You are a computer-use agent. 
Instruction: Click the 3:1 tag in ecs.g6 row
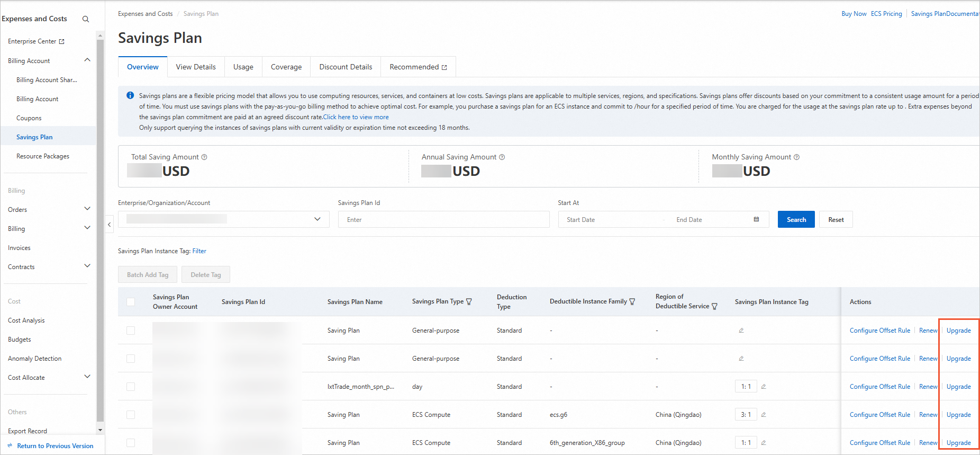(x=746, y=415)
